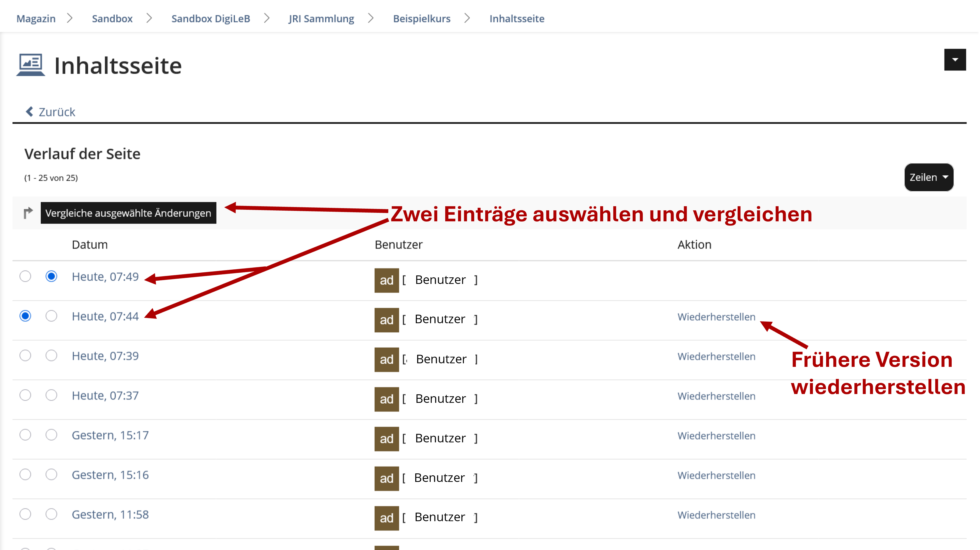Click the 'ad' avatar in the 07:49 row
980x550 pixels.
pyautogui.click(x=386, y=280)
